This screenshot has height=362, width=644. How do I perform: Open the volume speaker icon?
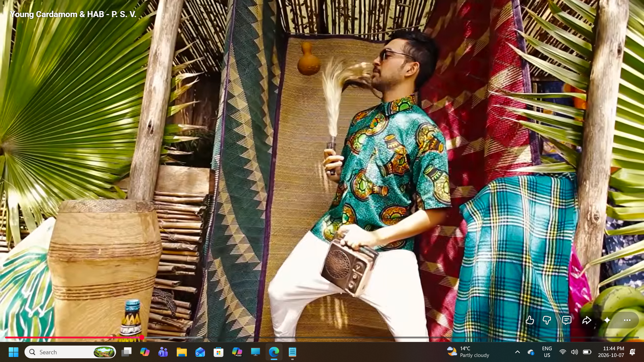tap(575, 352)
